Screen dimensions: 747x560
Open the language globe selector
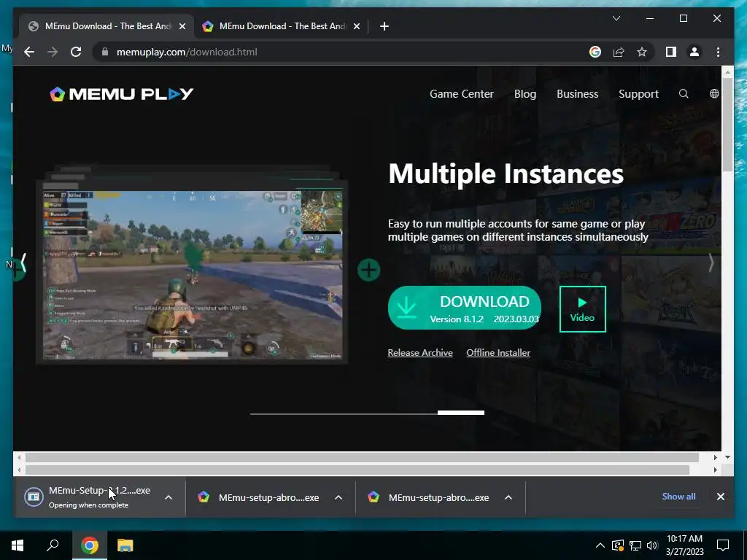point(714,94)
